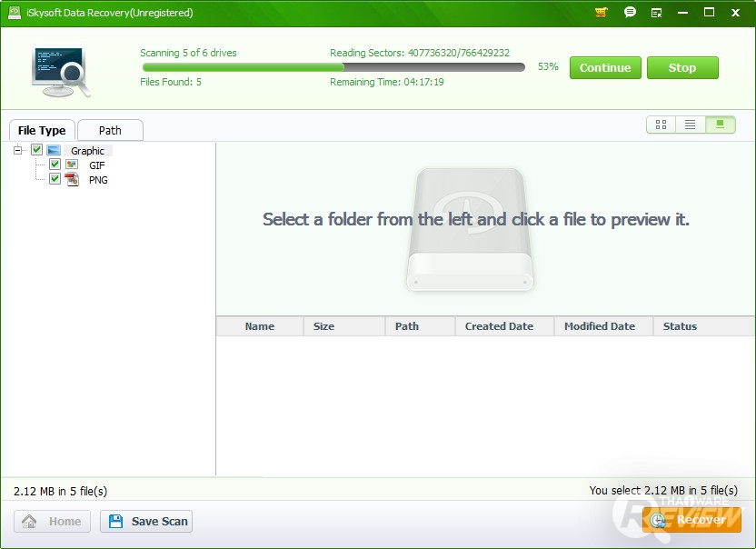Sort by the Name column header
This screenshot has height=549, width=756.
click(x=259, y=326)
